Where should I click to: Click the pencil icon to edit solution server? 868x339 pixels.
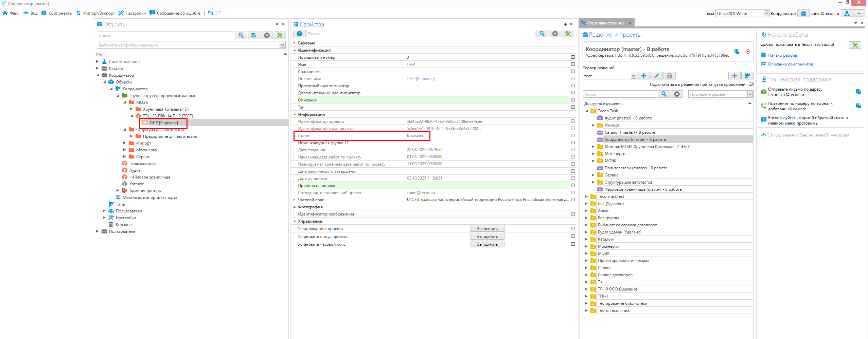656,76
